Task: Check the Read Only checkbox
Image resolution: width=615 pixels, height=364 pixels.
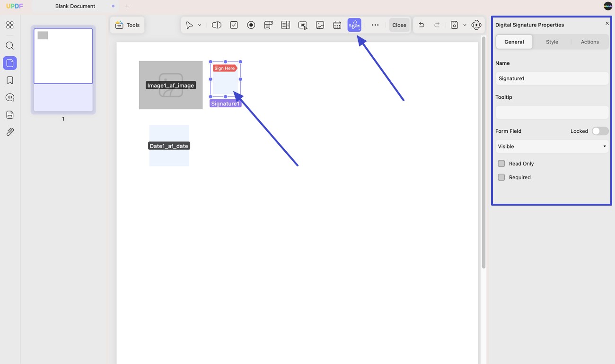Action: [x=501, y=164]
